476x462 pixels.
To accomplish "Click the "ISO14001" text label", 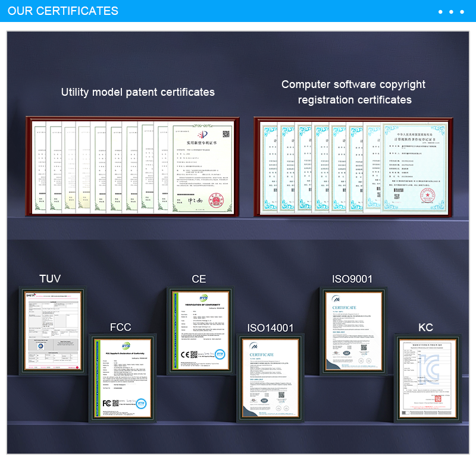I will [271, 328].
